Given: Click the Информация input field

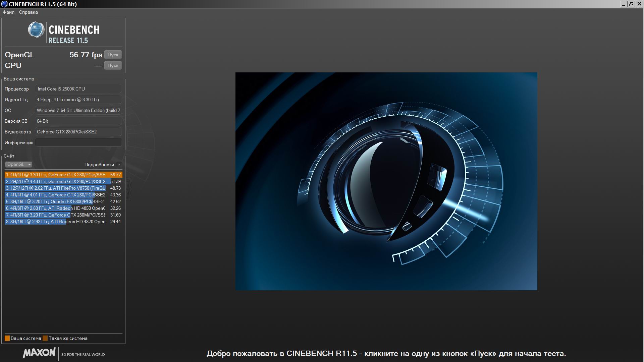Looking at the screenshot, I should point(78,142).
